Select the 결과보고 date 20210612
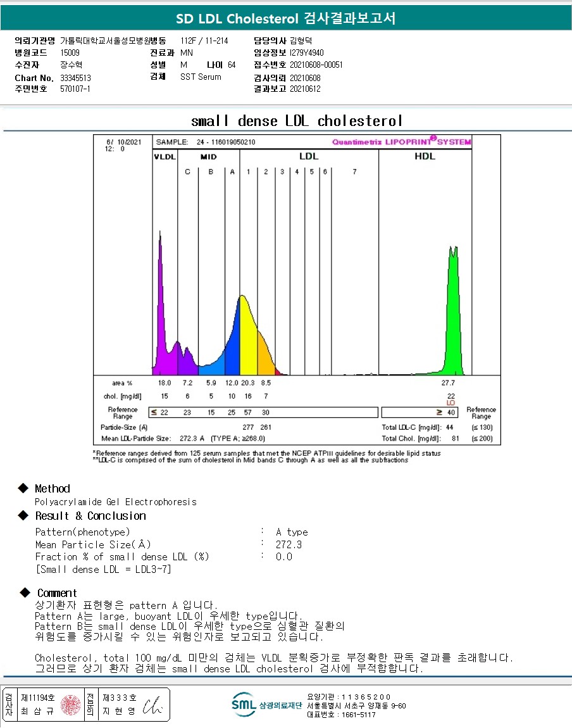 (x=305, y=89)
